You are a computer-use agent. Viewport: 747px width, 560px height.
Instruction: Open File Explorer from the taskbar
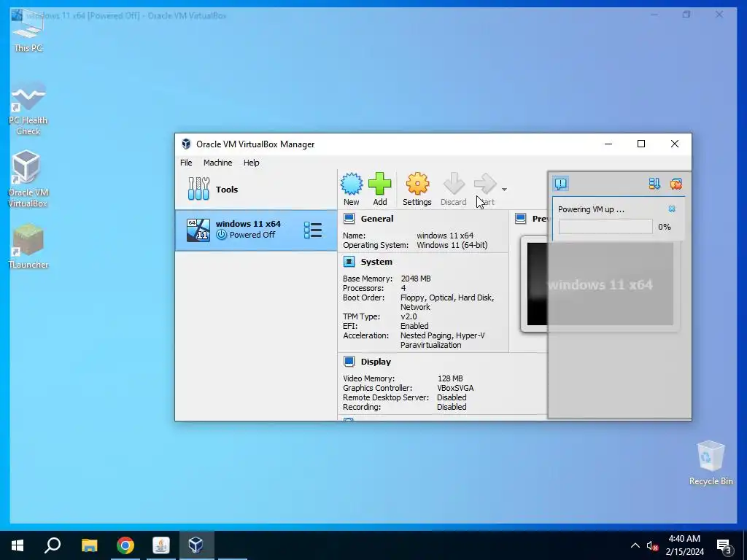[89, 545]
